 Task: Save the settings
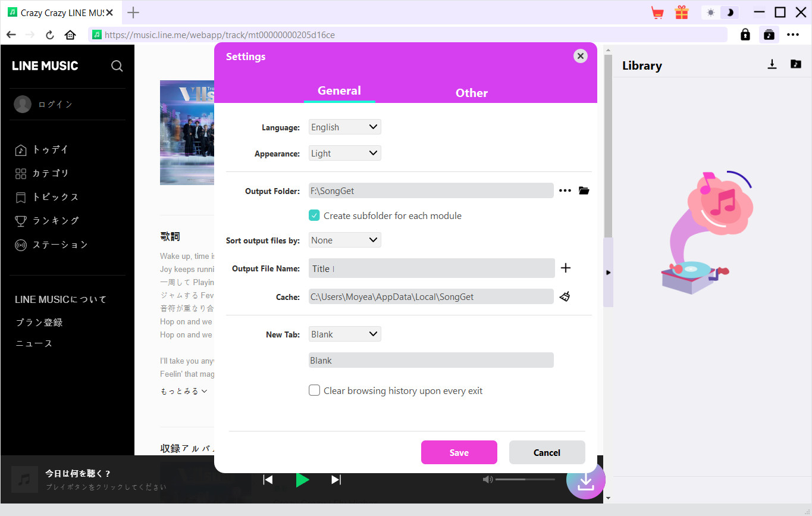pyautogui.click(x=459, y=452)
